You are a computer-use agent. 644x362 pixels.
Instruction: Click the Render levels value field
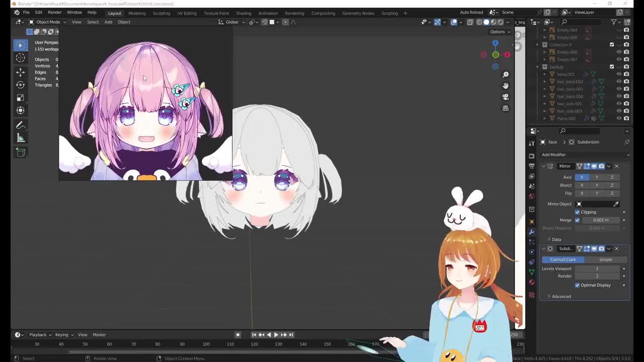597,276
